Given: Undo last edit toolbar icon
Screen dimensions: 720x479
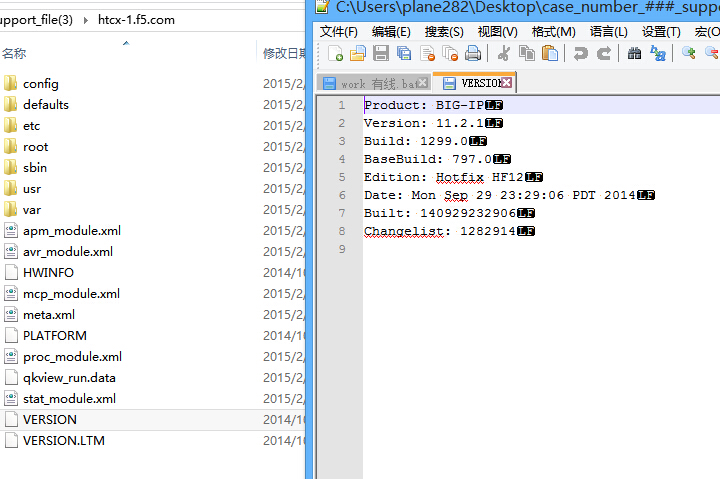Looking at the screenshot, I should (x=580, y=54).
